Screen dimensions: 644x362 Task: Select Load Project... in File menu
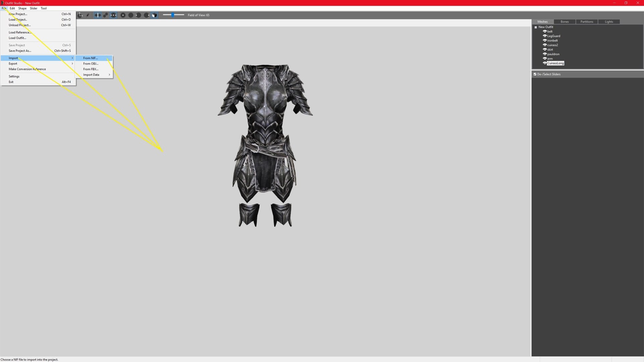(38, 19)
